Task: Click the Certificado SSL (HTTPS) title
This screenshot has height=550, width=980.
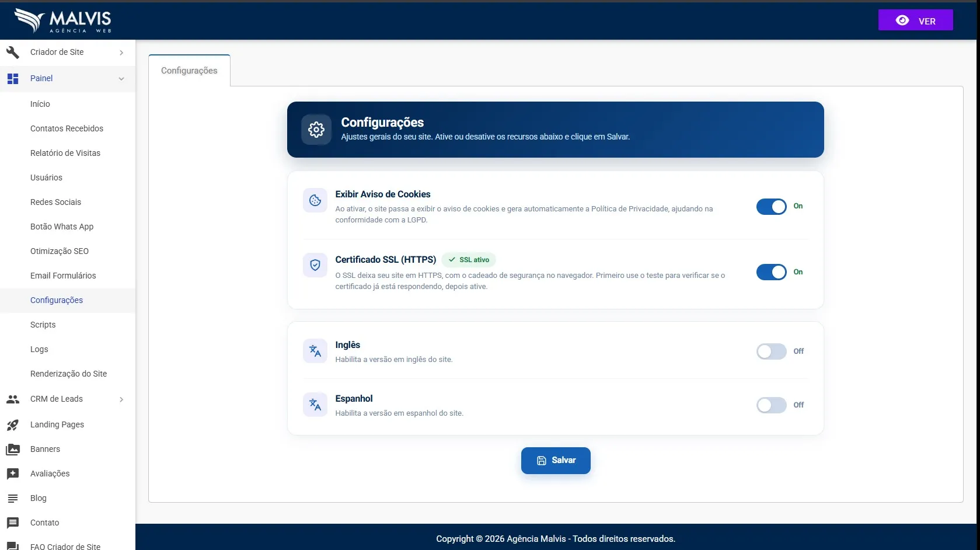Action: point(386,260)
